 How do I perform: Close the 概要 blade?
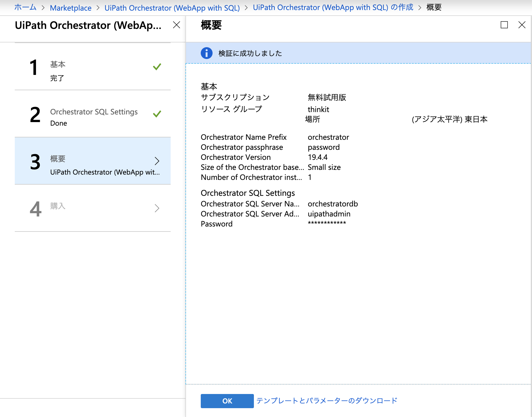point(522,25)
